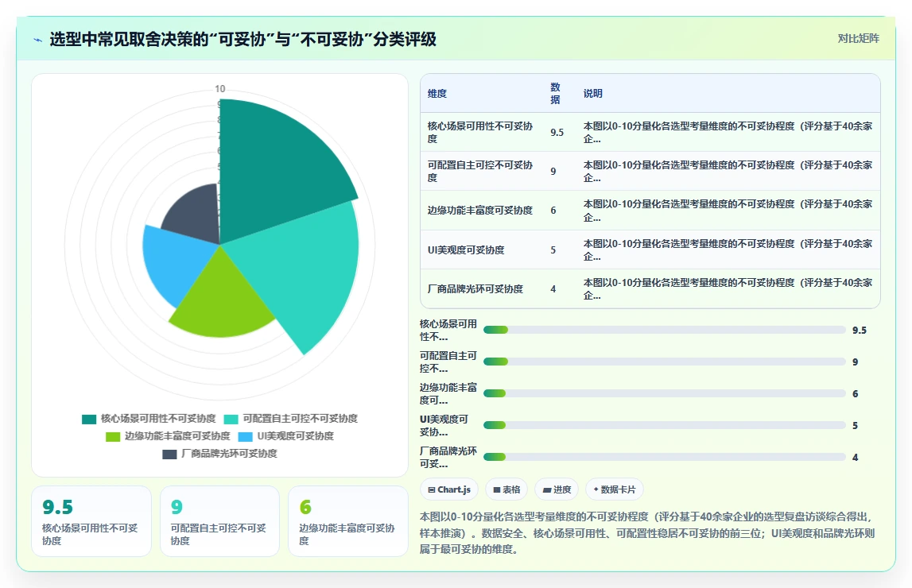Screen dimensions: 912x588
Task: Click table cell 可配置自主可控不可妥协度
Action: point(480,172)
